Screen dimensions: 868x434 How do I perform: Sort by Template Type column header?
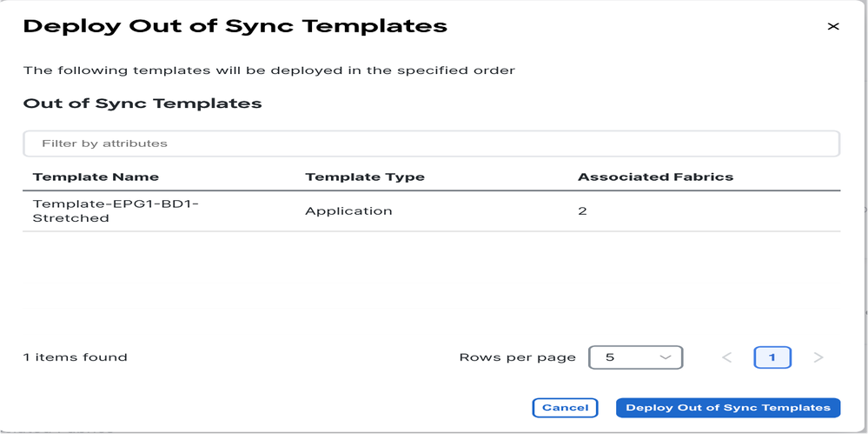pyautogui.click(x=365, y=177)
